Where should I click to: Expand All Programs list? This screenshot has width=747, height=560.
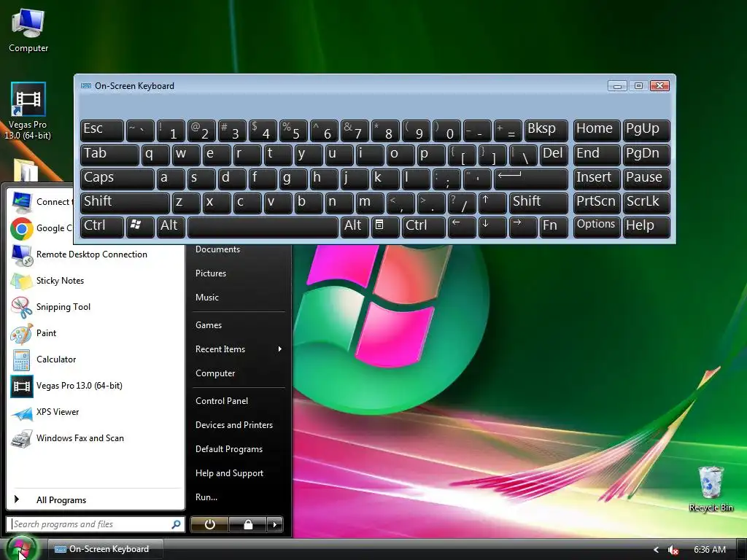coord(94,500)
